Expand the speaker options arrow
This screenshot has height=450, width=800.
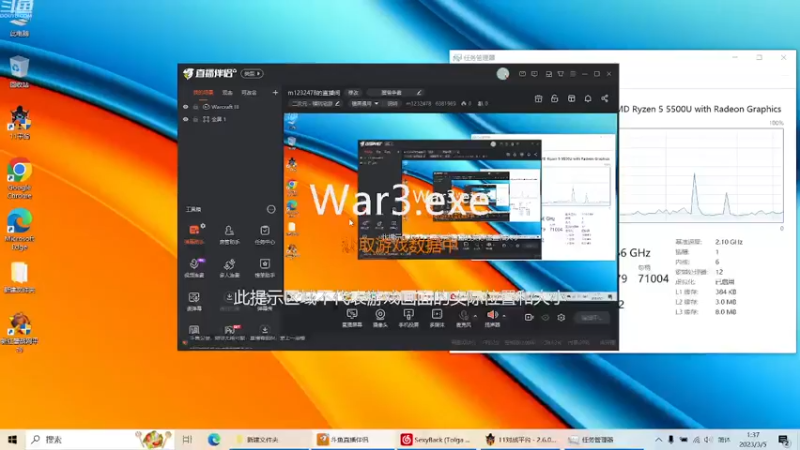click(504, 316)
